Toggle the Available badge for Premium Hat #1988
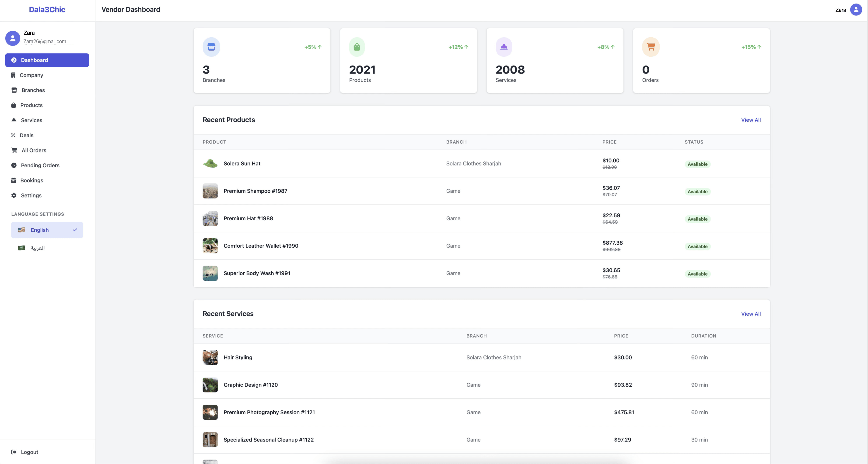Screen dimensions: 868x464 [697, 219]
